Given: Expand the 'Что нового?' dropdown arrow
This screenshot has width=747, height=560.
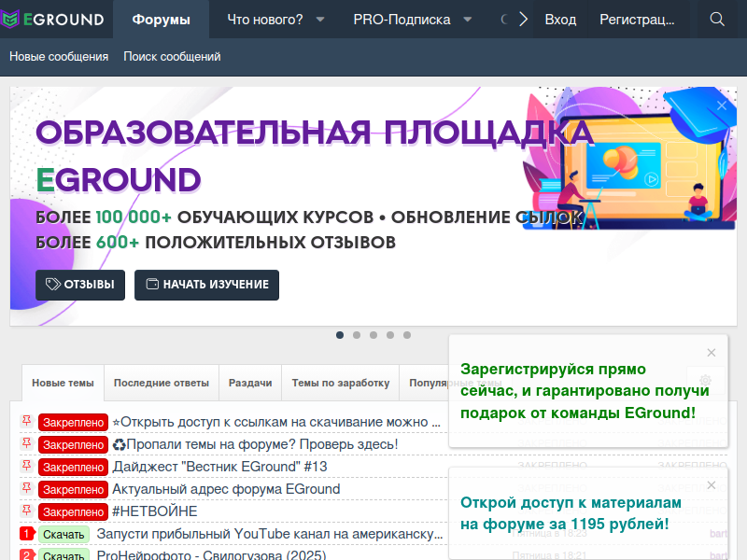Looking at the screenshot, I should click(x=320, y=20).
